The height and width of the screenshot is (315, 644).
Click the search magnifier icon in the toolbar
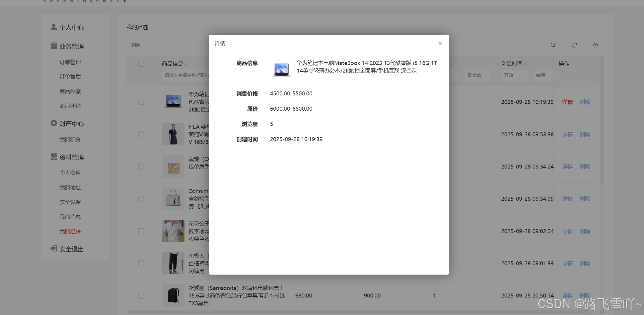pyautogui.click(x=553, y=45)
